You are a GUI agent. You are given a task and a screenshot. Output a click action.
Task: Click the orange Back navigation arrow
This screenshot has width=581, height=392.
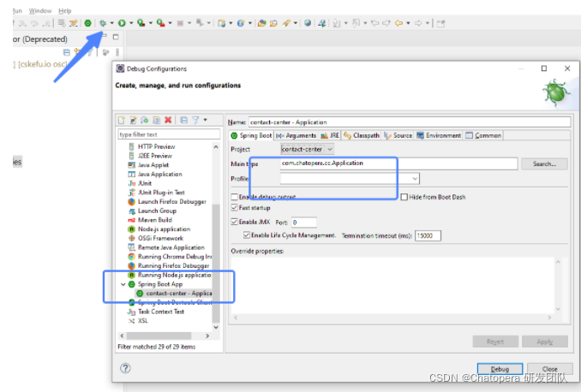click(399, 23)
